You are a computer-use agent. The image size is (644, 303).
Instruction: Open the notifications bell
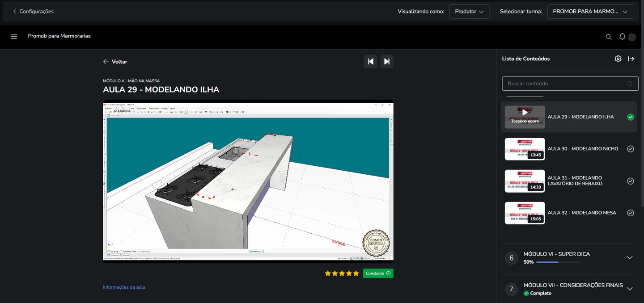pos(622,37)
